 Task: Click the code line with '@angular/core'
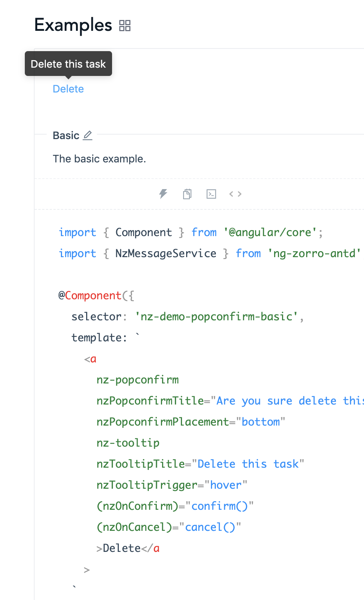point(191,232)
